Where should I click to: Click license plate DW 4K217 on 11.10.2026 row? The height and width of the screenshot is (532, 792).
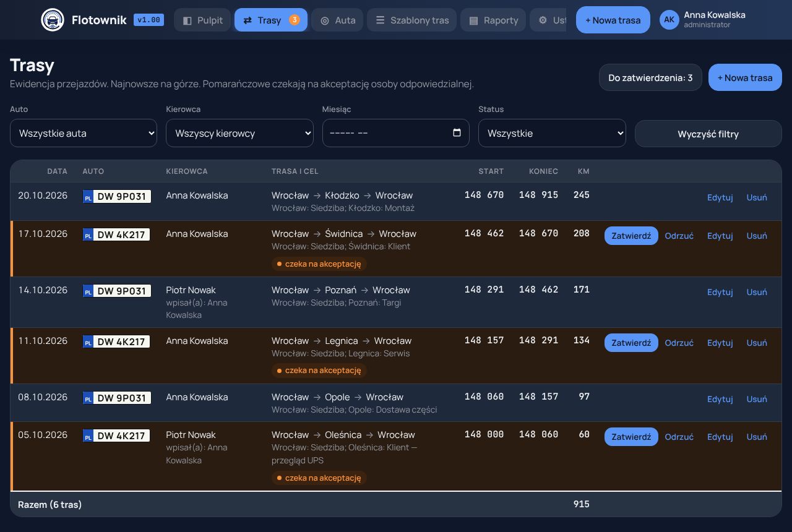[x=117, y=342]
